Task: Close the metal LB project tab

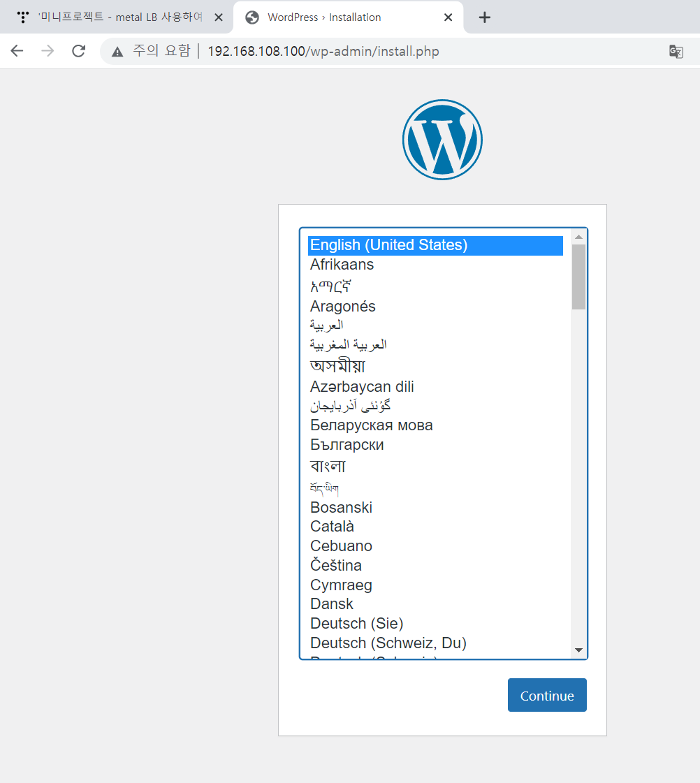Action: click(x=218, y=17)
